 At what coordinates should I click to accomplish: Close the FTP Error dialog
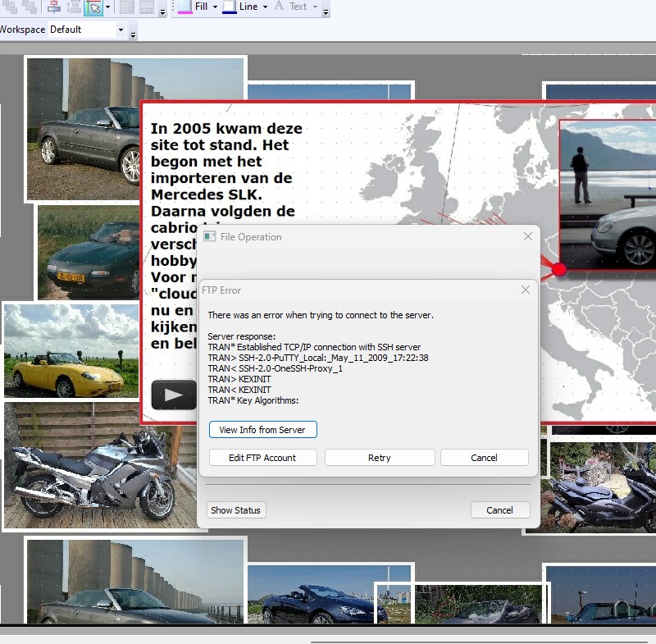[x=526, y=290]
